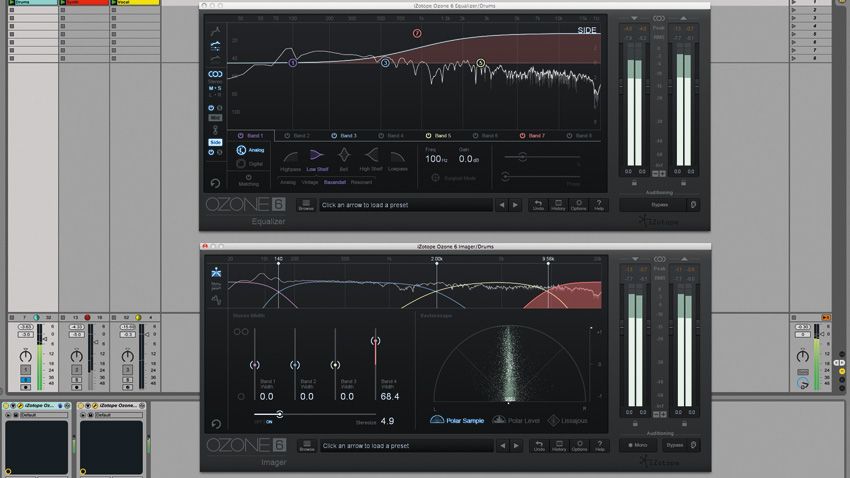The image size is (850, 478).
Task: Open the Band 1 tab
Action: pyautogui.click(x=251, y=135)
